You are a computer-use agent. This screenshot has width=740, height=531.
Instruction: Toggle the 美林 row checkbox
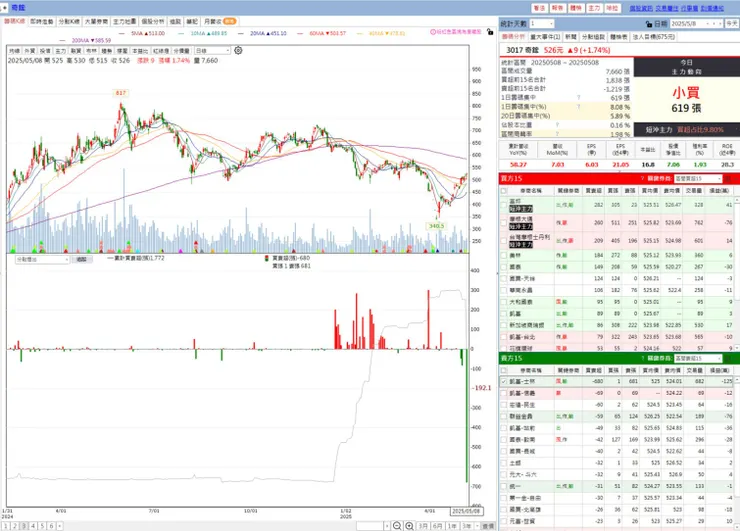point(504,255)
